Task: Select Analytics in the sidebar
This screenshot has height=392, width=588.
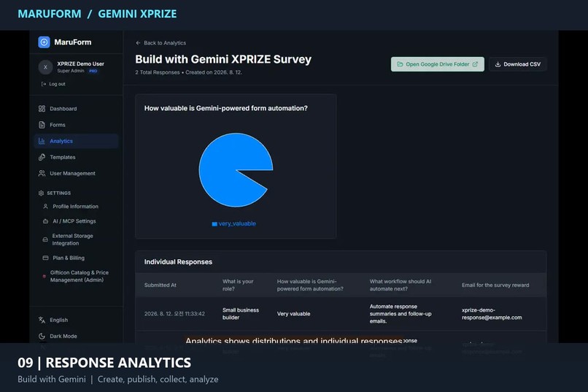Action: [77, 141]
